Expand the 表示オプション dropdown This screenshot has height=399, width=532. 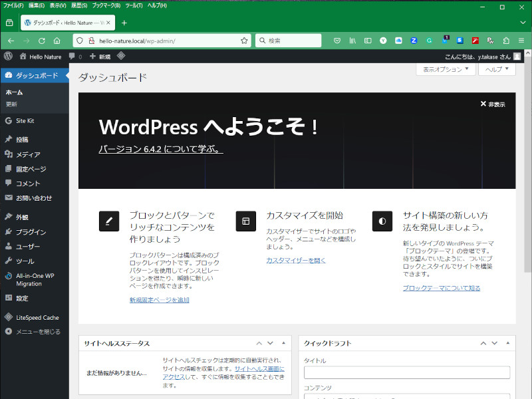pos(446,69)
